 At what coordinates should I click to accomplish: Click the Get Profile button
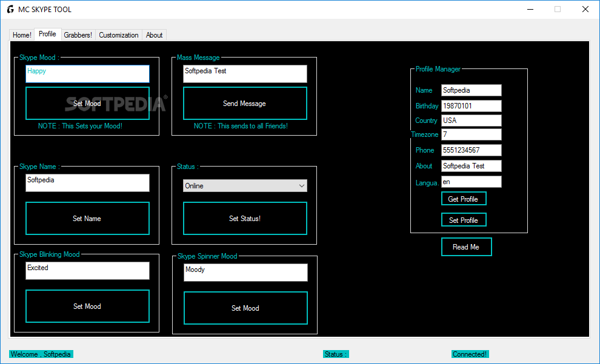[464, 199]
